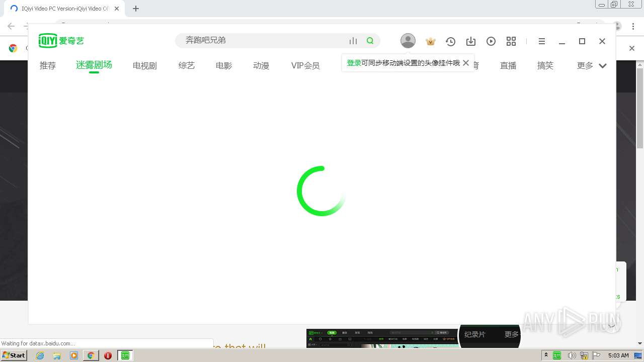644x362 pixels.
Task: Switch to iQIYI app in the taskbar
Action: tap(125, 355)
